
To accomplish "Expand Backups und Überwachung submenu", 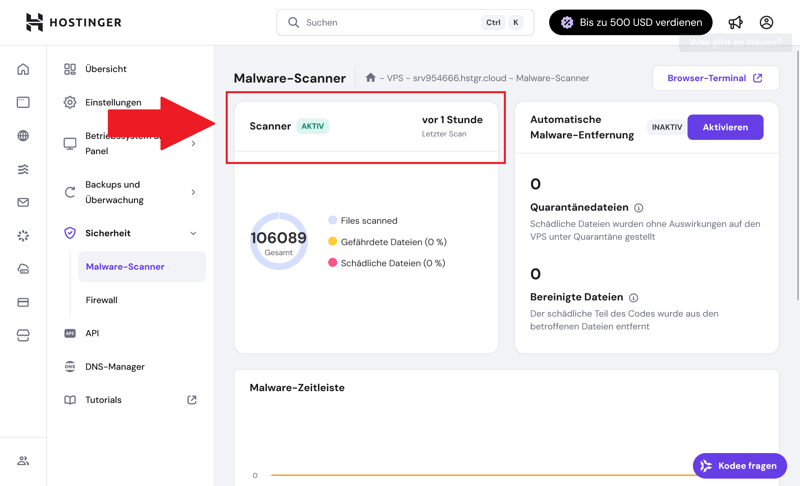I will tap(193, 192).
